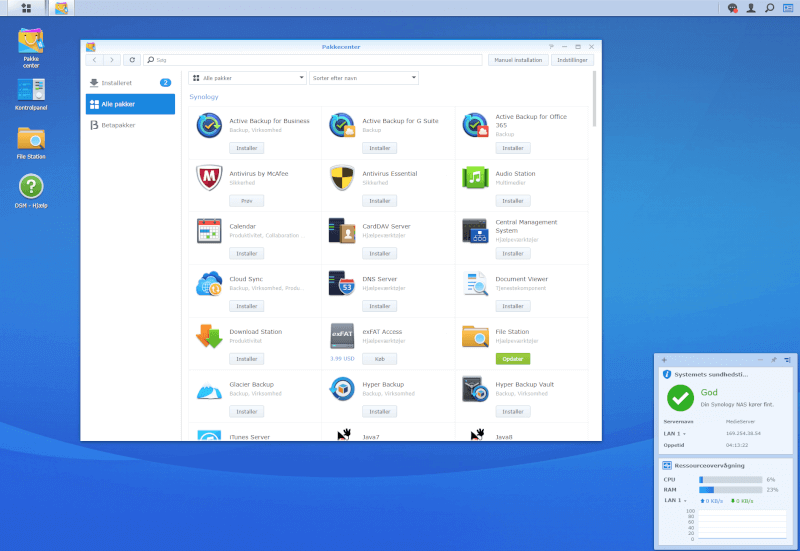800x551 pixels.
Task: Click the File Station package folder icon
Action: 475,336
